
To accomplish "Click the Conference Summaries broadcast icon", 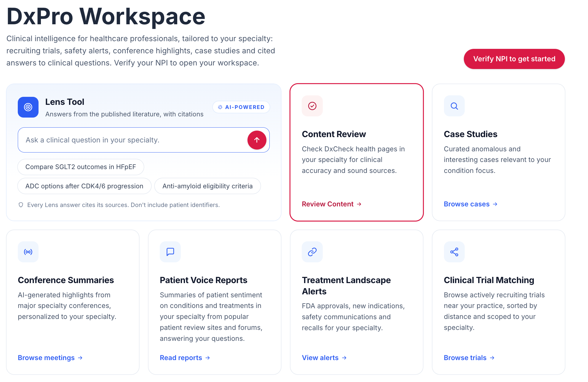I will coord(28,252).
